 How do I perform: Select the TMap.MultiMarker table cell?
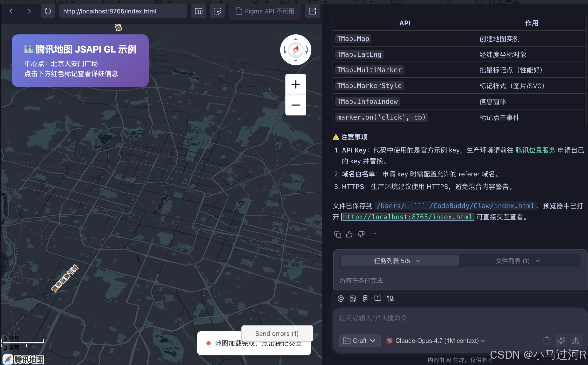[405, 70]
